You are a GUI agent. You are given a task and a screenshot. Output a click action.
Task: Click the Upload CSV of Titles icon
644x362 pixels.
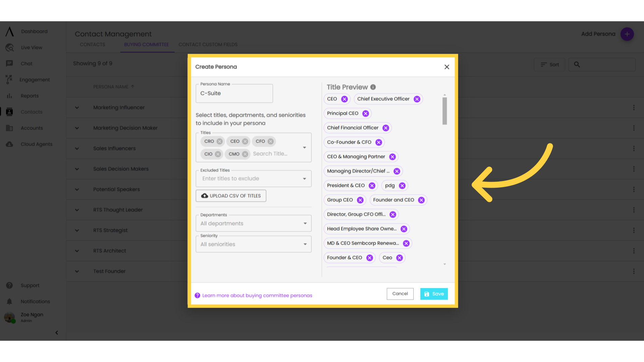pyautogui.click(x=204, y=195)
